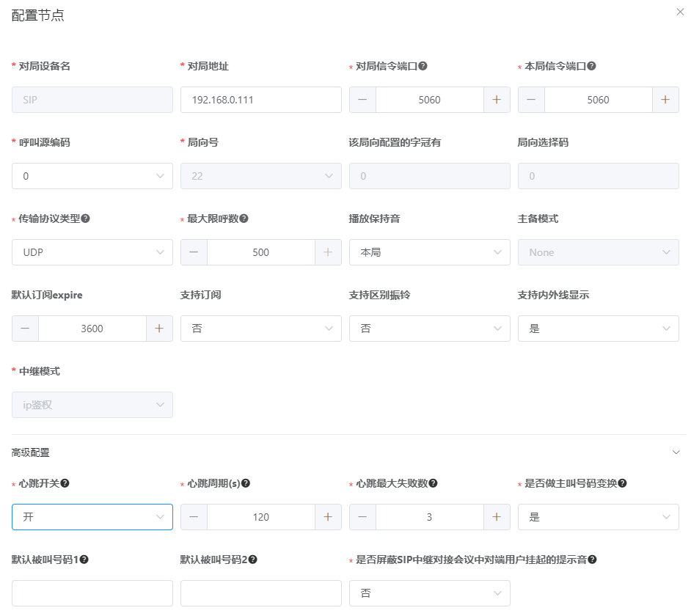Open the 中继模式 dropdown showing ip鉴权
Image resolution: width=691 pixels, height=616 pixels.
click(92, 405)
